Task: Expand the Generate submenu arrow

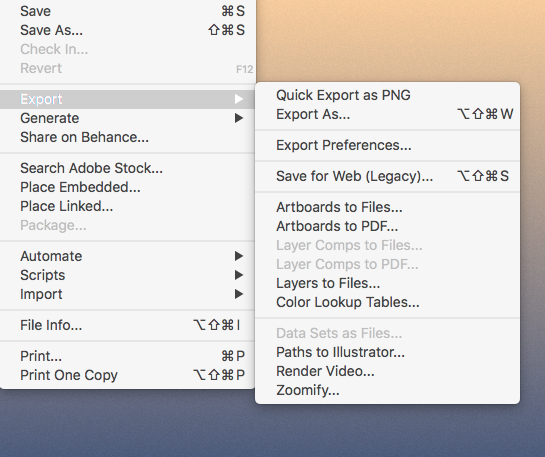Action: (x=239, y=118)
